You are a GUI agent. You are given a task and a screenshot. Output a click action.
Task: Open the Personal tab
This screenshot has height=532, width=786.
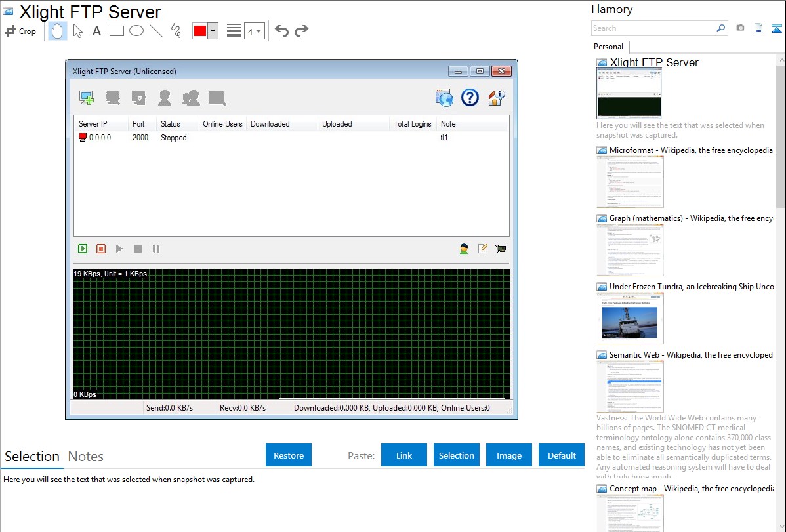coord(608,47)
